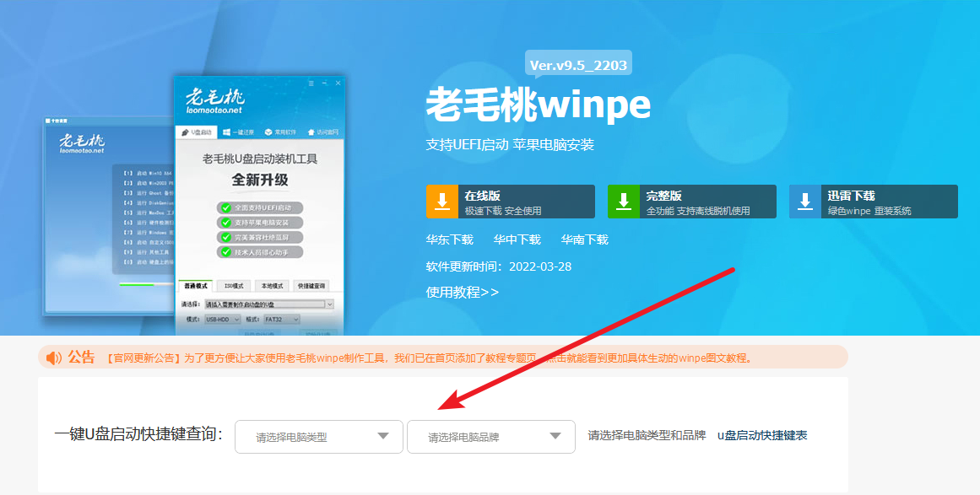The height and width of the screenshot is (495, 980).
Task: Click the 老毛桃 logo in the back boot-menu window
Action: click(x=82, y=143)
